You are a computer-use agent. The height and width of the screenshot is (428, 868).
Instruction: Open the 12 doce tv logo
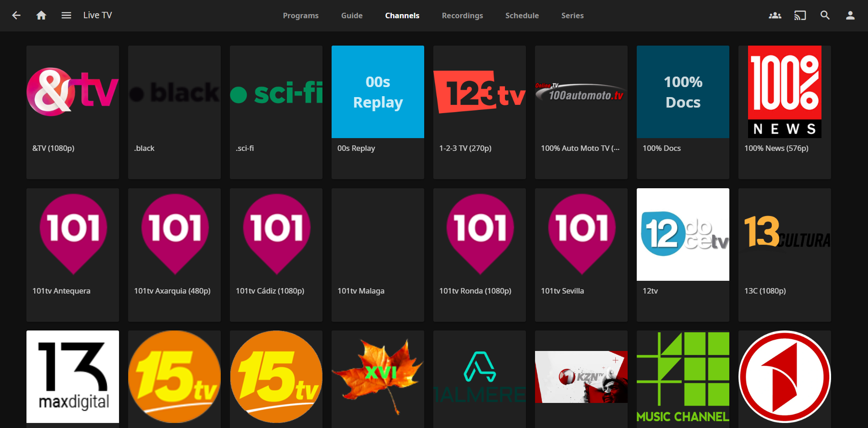click(x=683, y=234)
